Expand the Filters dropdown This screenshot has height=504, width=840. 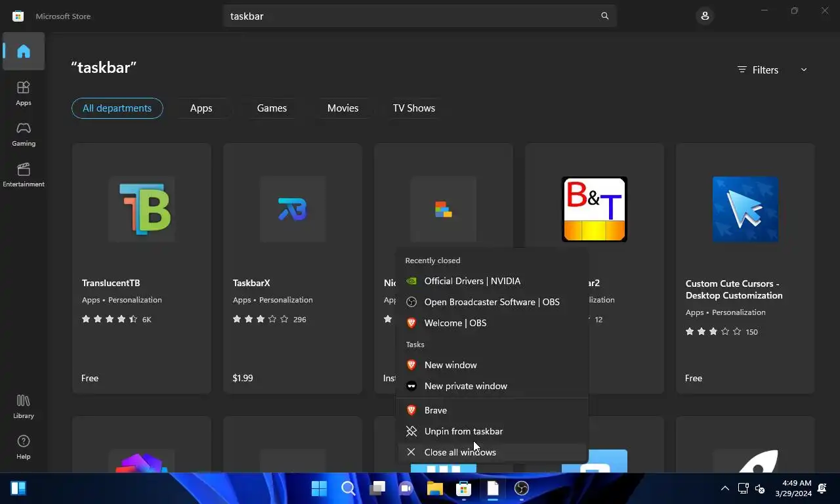[772, 70]
